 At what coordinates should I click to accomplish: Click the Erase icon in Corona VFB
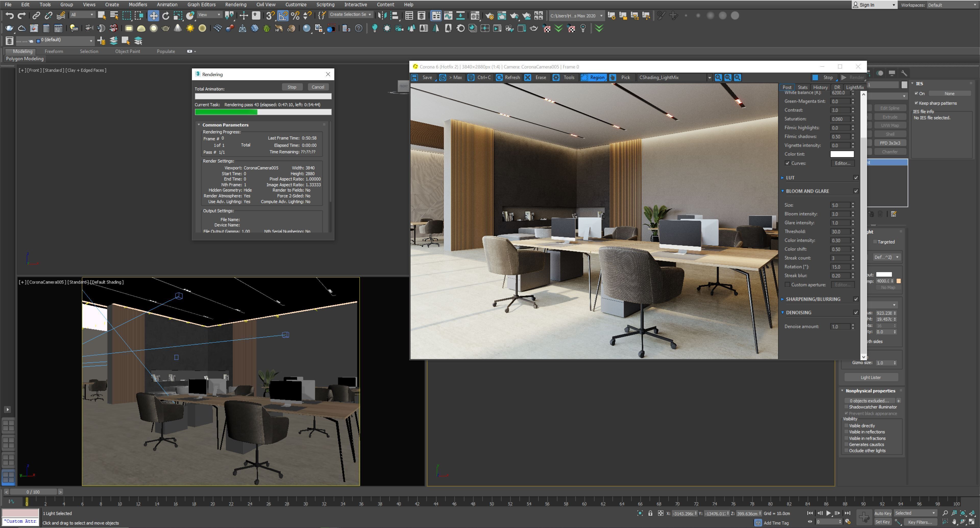528,77
